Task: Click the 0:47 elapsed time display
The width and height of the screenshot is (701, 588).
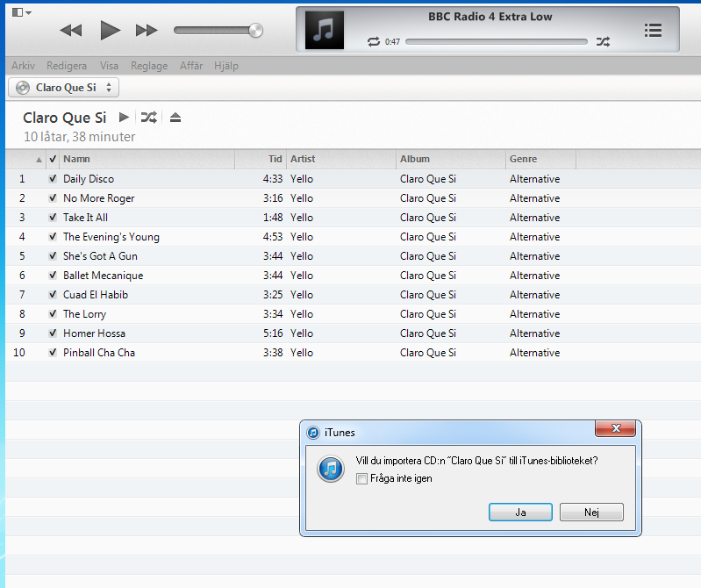Action: (392, 41)
